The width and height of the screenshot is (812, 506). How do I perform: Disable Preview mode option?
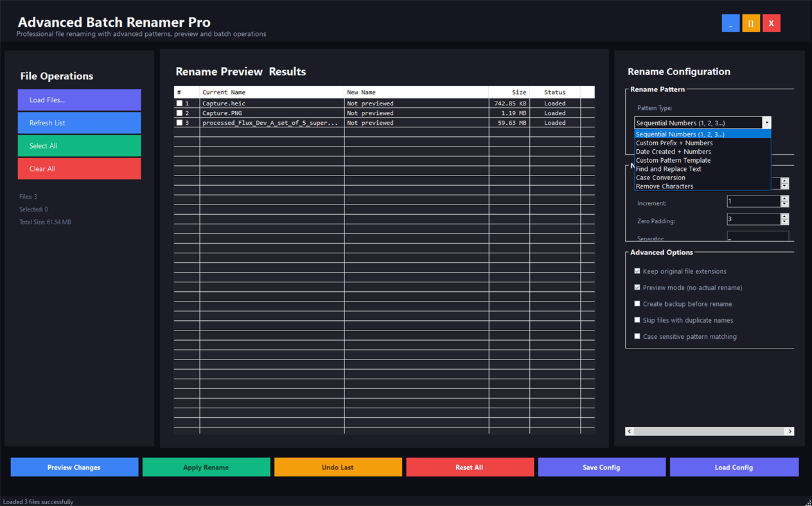(x=637, y=287)
